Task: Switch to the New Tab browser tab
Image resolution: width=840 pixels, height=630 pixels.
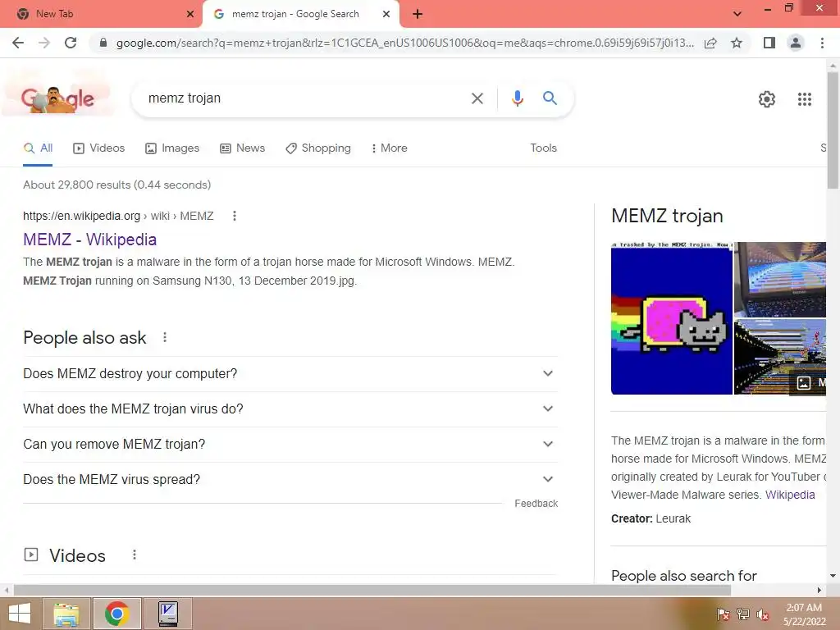Action: (102, 15)
